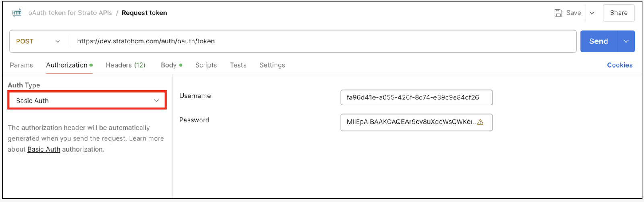The height and width of the screenshot is (202, 644).
Task: Open the request Settings tab
Action: pos(272,65)
